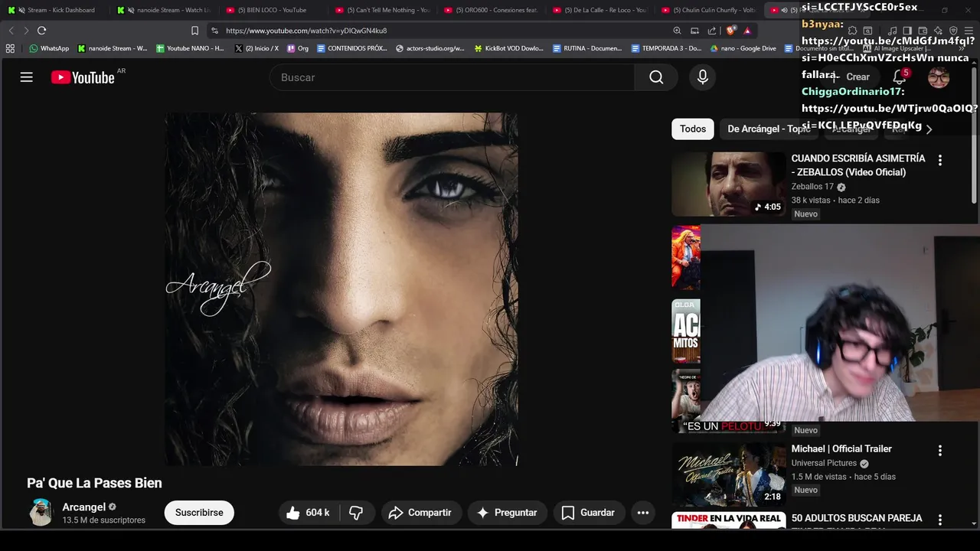Open Zeballos 17 channel name

[812, 187]
